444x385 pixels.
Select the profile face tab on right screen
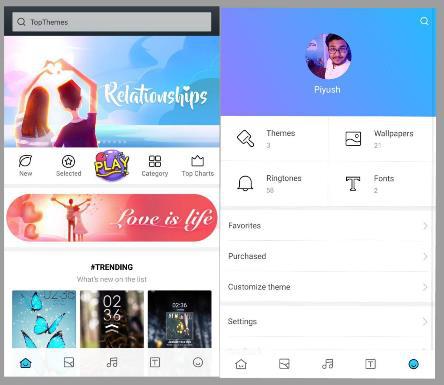tap(414, 364)
